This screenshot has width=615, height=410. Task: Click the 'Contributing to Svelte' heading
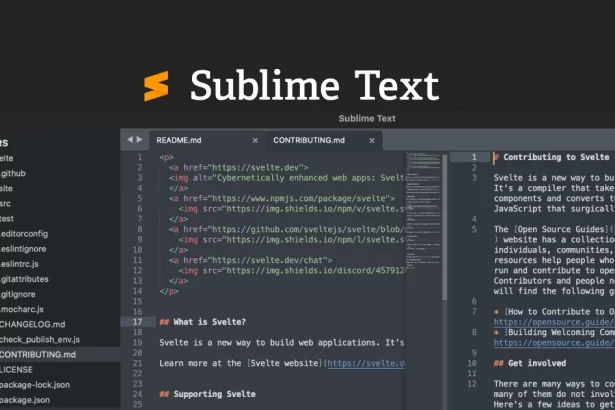click(556, 157)
